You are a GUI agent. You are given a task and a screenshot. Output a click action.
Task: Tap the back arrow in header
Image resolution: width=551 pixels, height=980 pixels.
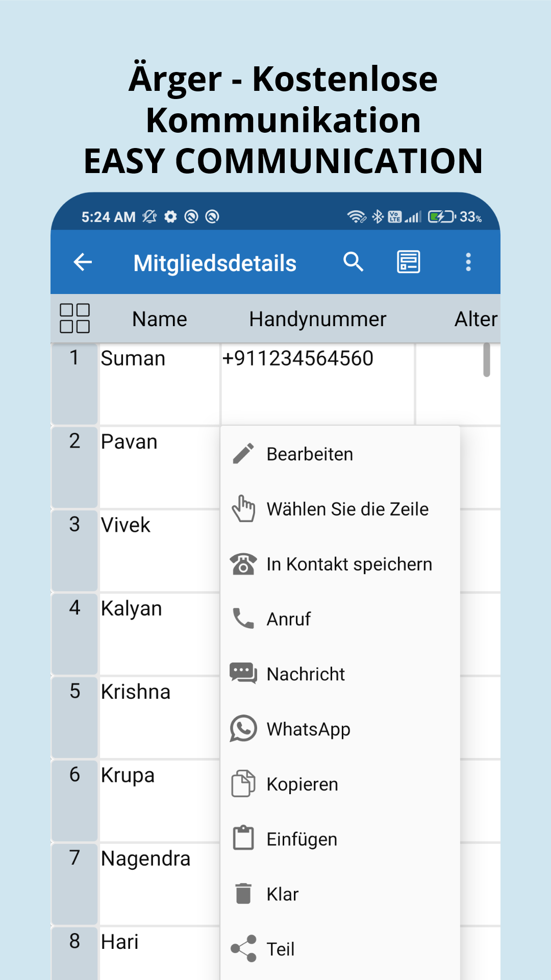coord(83,262)
